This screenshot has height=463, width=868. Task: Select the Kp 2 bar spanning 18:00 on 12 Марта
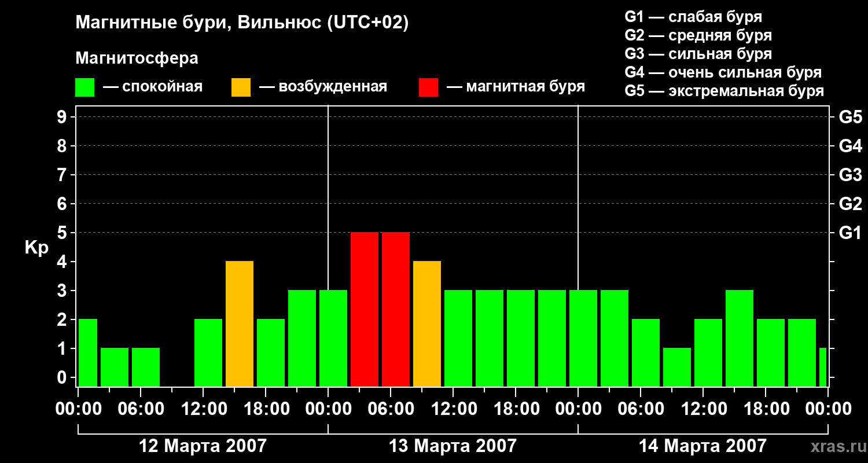[x=271, y=352]
